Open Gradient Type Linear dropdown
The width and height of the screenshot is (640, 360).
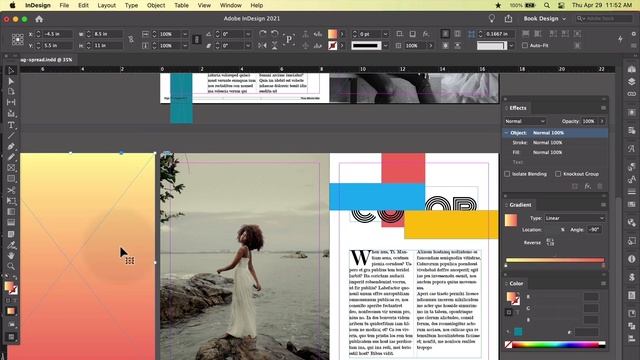[x=574, y=218]
